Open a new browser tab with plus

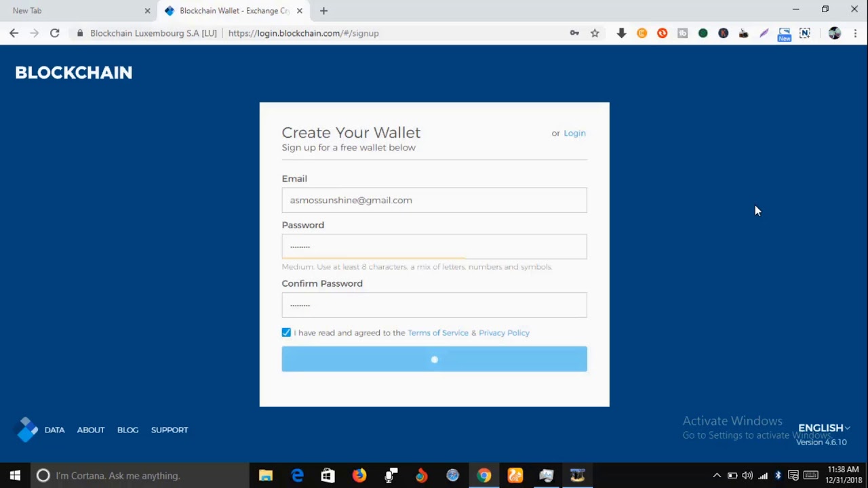point(323,11)
